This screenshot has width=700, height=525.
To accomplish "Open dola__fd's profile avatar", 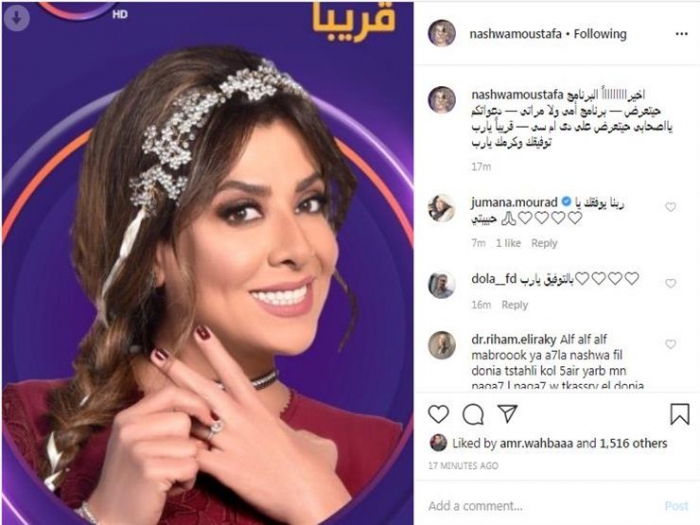I will click(x=442, y=284).
